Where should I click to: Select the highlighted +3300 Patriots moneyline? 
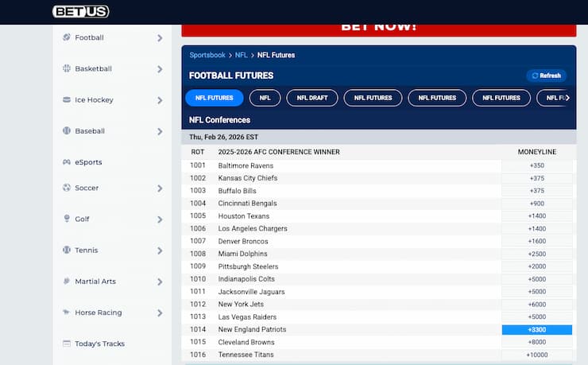point(537,329)
